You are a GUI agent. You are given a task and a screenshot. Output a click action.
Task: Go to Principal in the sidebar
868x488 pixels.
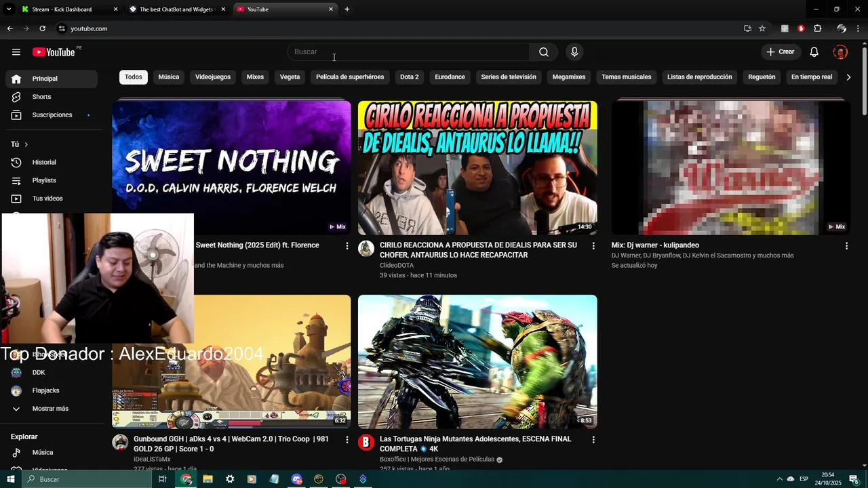pos(52,79)
